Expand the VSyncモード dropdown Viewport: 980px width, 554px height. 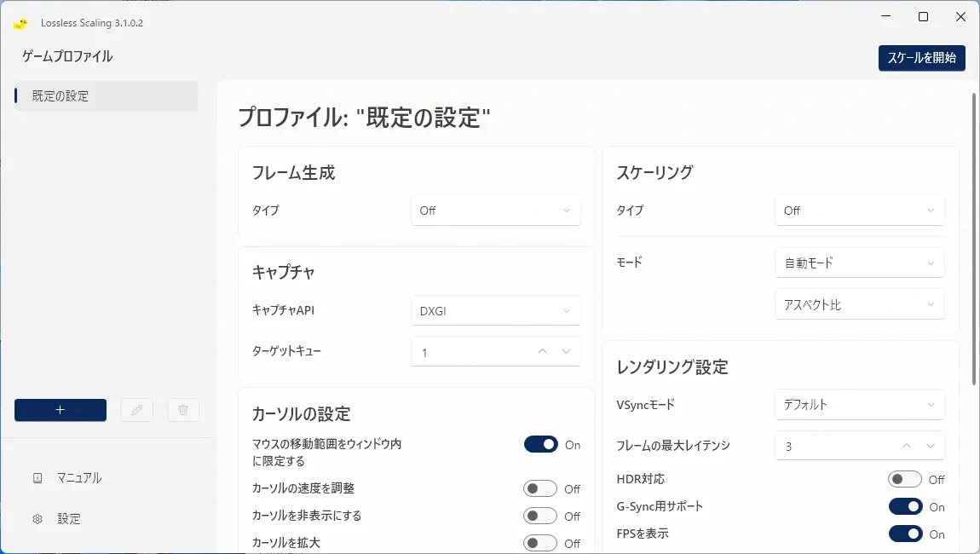[859, 405]
